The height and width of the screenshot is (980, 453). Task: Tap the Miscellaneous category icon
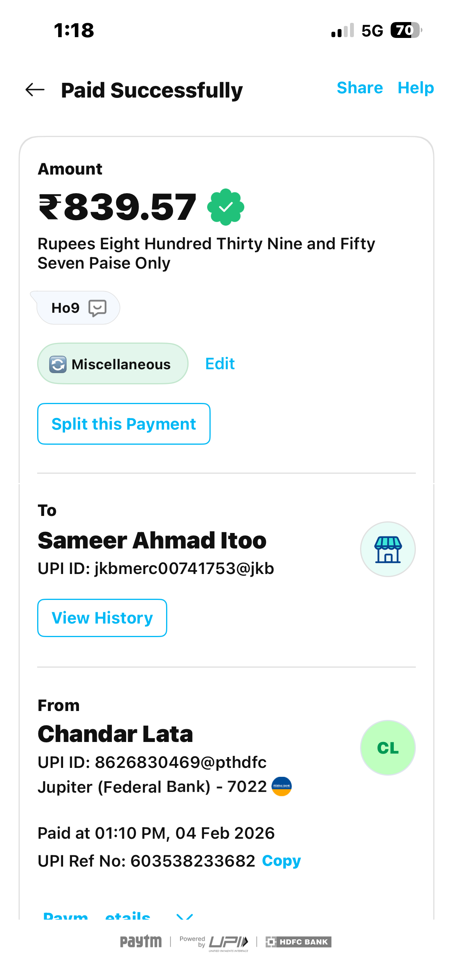(58, 364)
